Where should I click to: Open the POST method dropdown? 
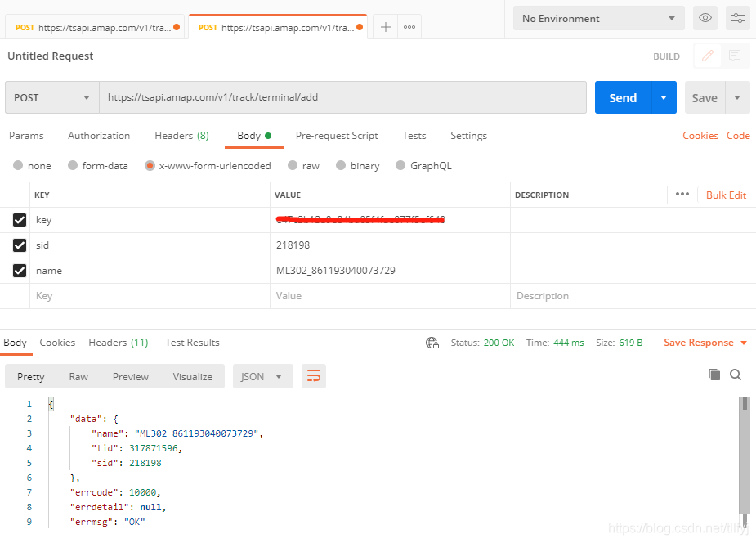click(52, 97)
